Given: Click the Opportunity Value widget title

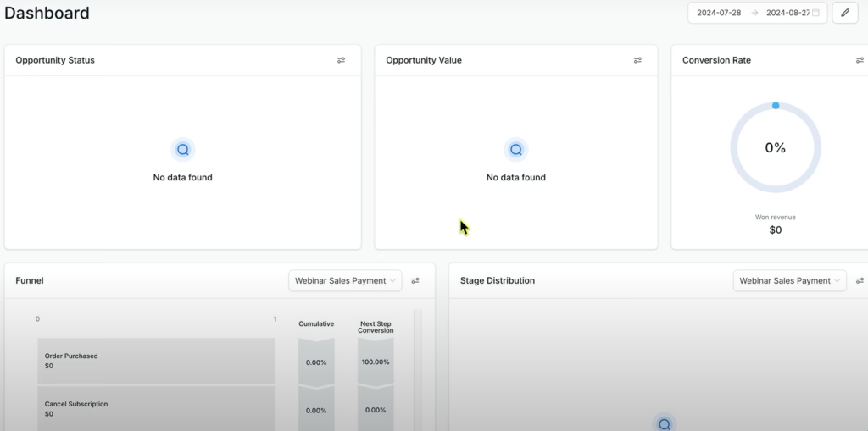Looking at the screenshot, I should (424, 60).
